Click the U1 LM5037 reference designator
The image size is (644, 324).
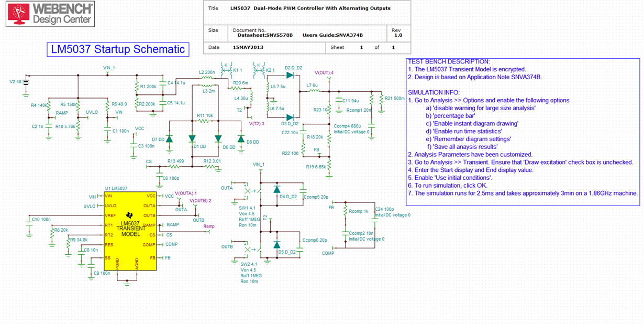116,188
